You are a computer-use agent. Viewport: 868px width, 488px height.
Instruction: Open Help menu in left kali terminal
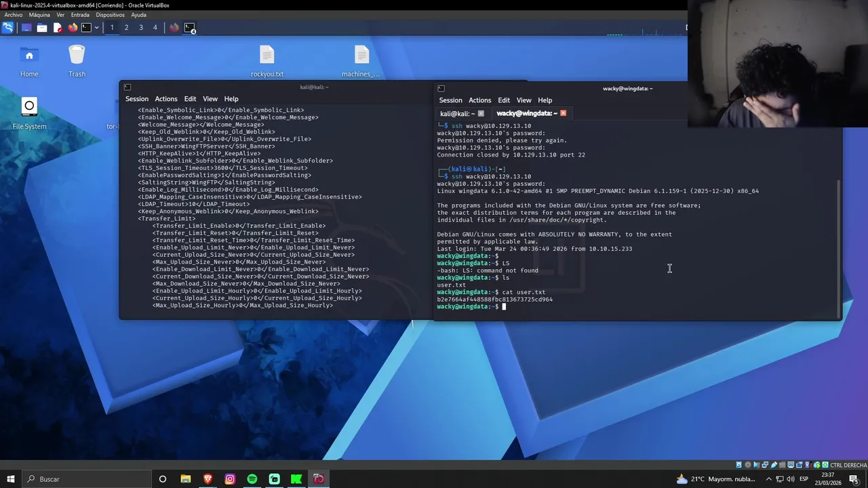(231, 99)
